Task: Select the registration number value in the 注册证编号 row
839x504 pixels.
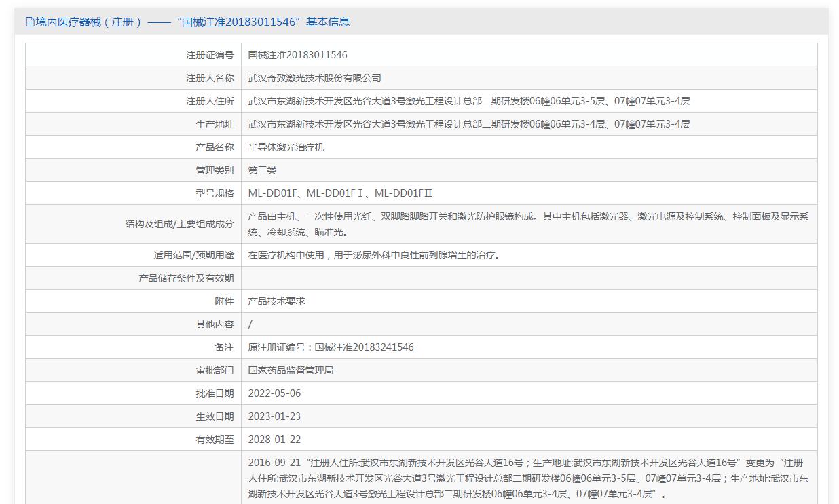Action: click(x=297, y=55)
